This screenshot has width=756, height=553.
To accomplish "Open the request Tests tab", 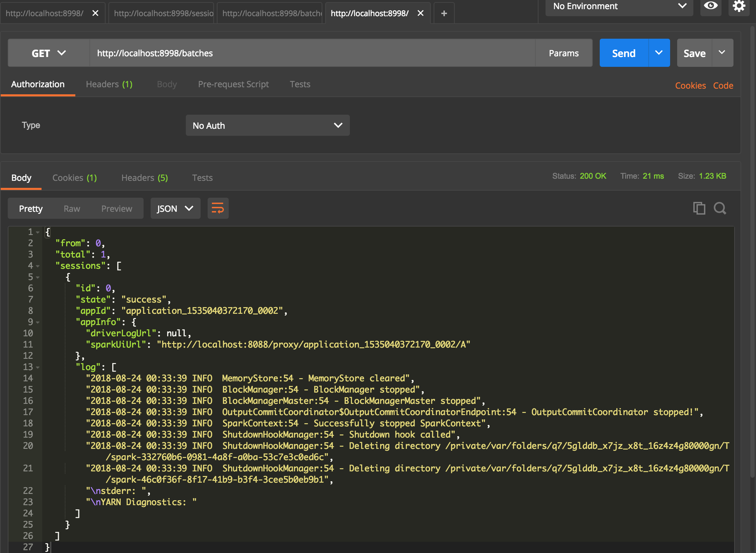I will [x=300, y=84].
